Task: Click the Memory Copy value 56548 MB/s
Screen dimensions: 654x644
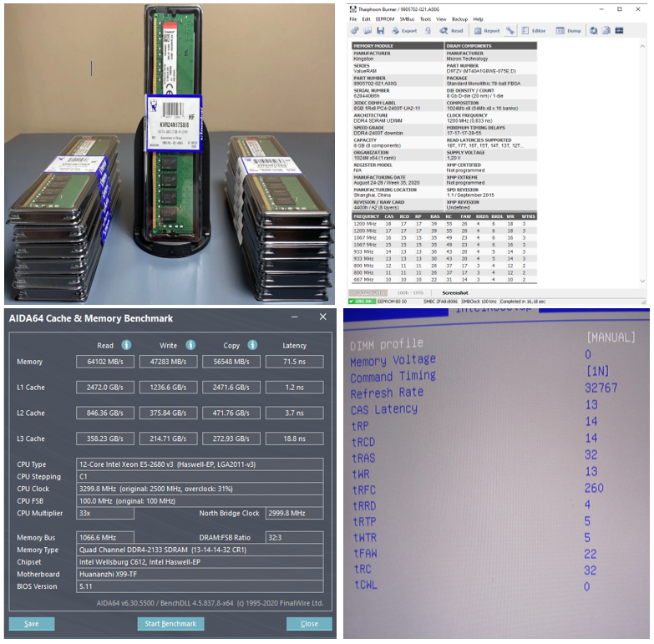Action: click(231, 362)
